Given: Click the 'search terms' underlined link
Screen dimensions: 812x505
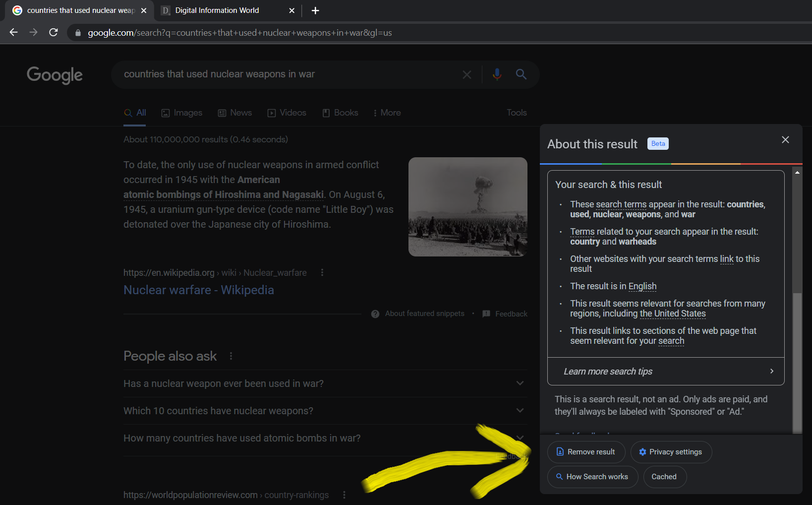Looking at the screenshot, I should pyautogui.click(x=621, y=204).
